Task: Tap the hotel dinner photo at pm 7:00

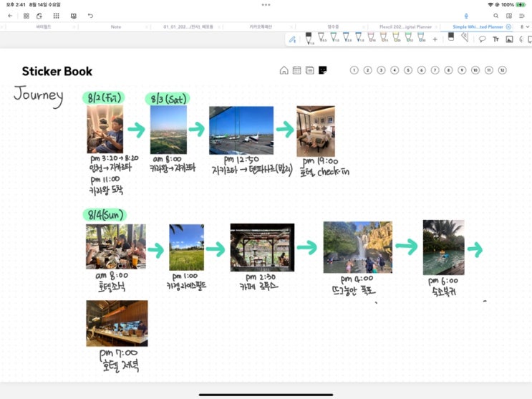Action: pyautogui.click(x=117, y=323)
